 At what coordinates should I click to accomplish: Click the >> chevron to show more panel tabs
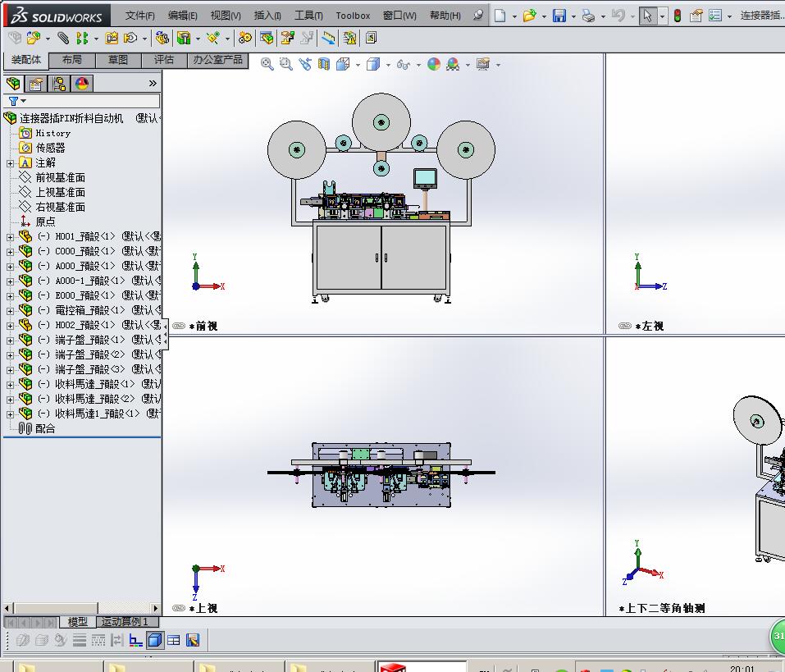coord(153,83)
